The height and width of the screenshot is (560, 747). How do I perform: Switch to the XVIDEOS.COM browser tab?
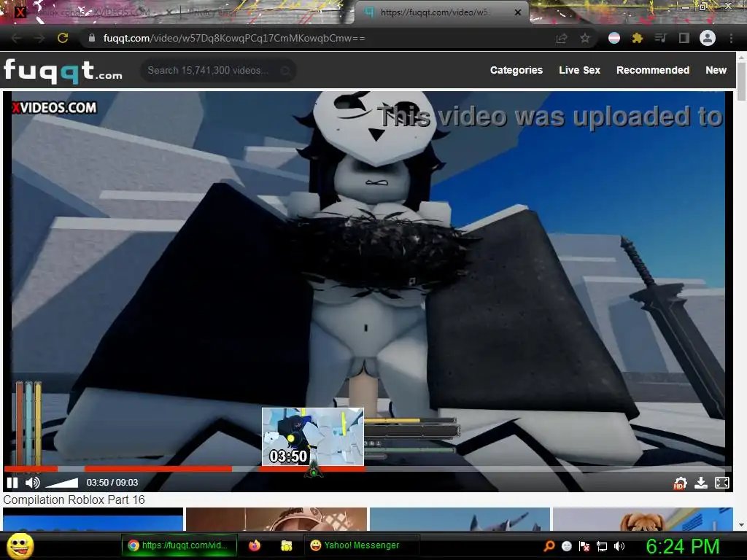click(x=96, y=12)
